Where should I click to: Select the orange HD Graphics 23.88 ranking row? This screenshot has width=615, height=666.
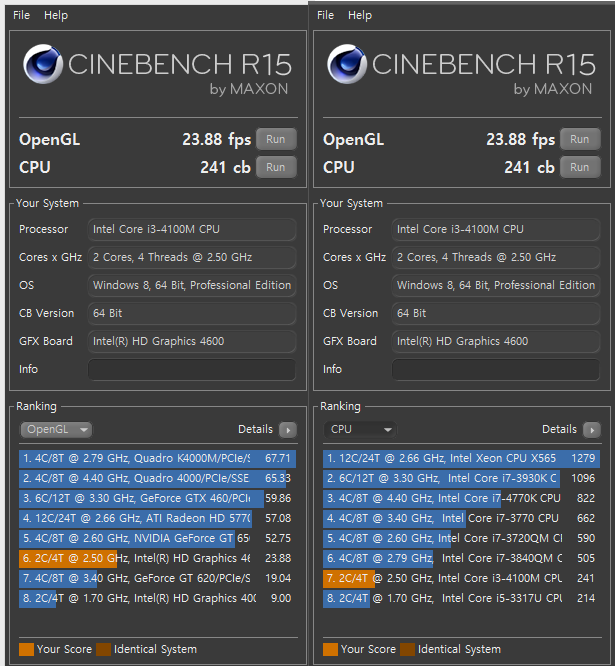tap(158, 558)
